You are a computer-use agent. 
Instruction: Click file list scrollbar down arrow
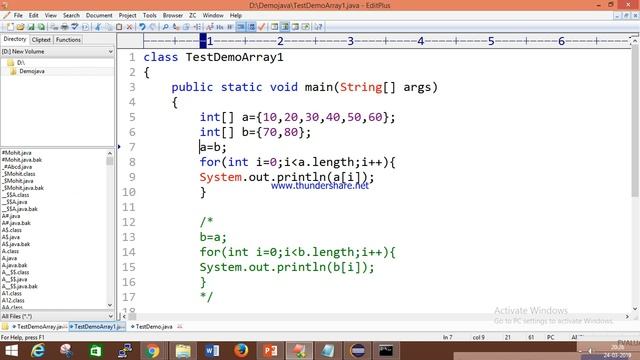(110, 305)
